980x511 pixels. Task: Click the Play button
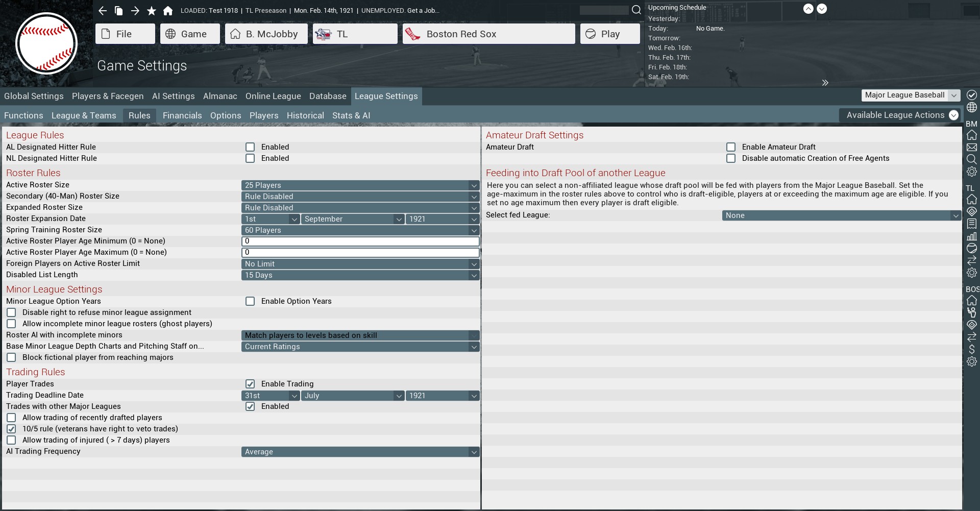(x=609, y=34)
